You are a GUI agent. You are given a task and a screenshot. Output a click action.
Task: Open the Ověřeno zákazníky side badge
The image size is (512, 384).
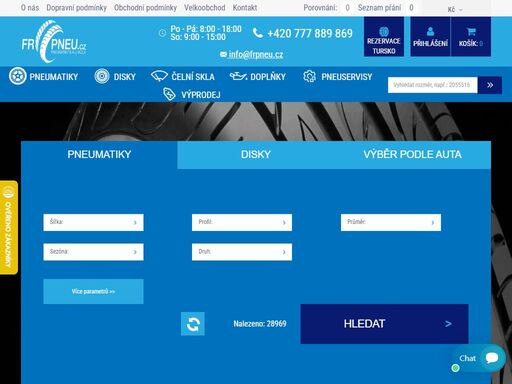point(9,227)
